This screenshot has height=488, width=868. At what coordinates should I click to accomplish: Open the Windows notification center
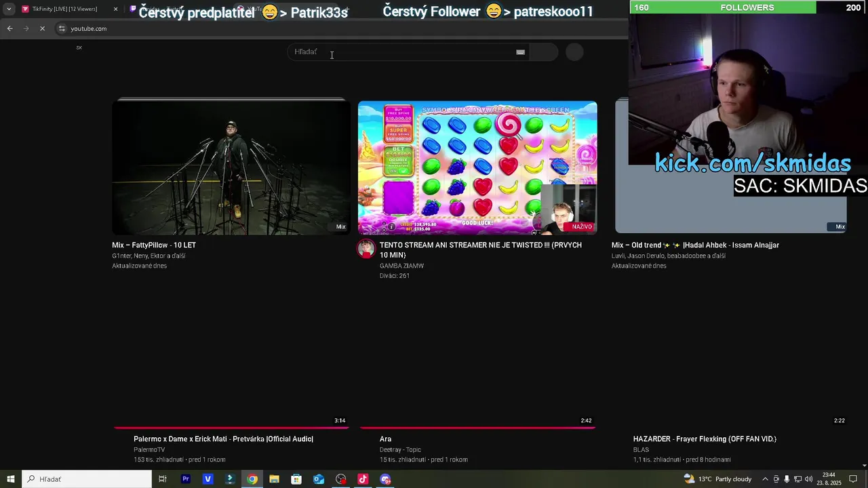click(854, 479)
